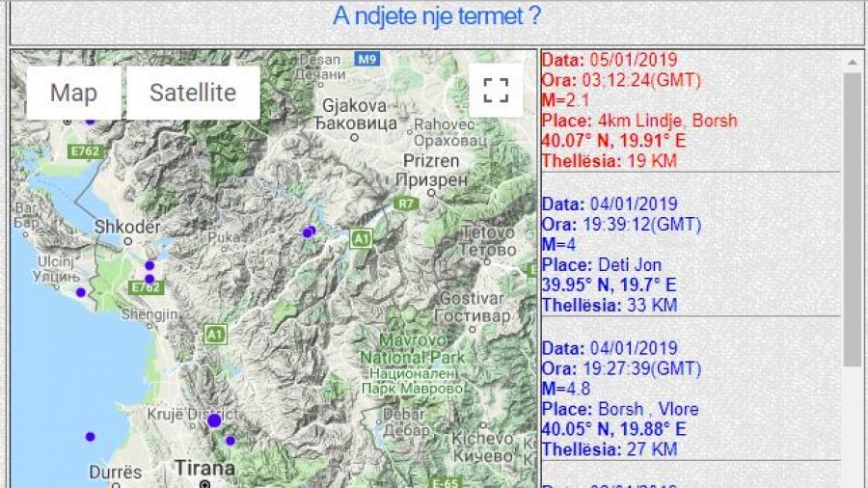This screenshot has height=488, width=868.
Task: Open the 'A ndjete nje termet ?' link
Action: [437, 16]
